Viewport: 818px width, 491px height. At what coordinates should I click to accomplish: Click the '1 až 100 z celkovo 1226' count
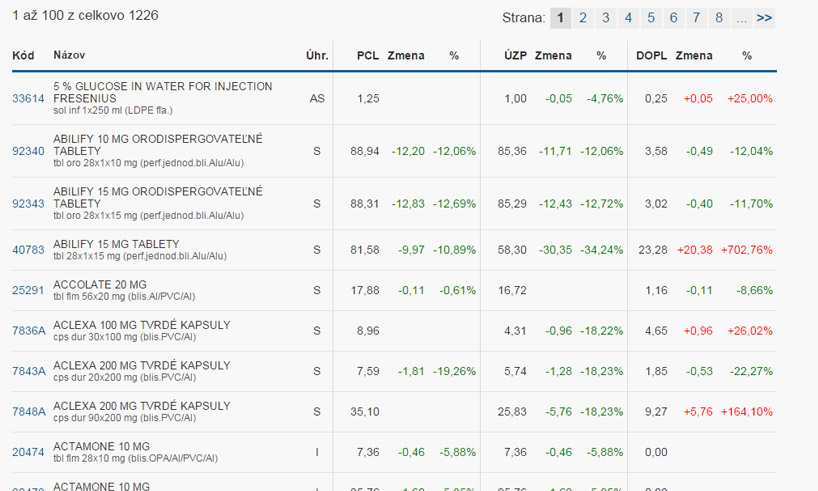[85, 16]
